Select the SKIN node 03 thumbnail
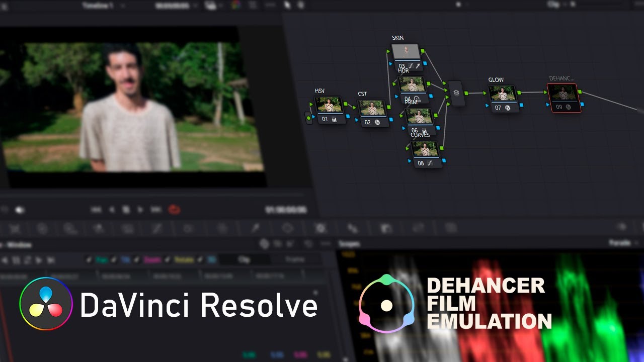 [406, 51]
